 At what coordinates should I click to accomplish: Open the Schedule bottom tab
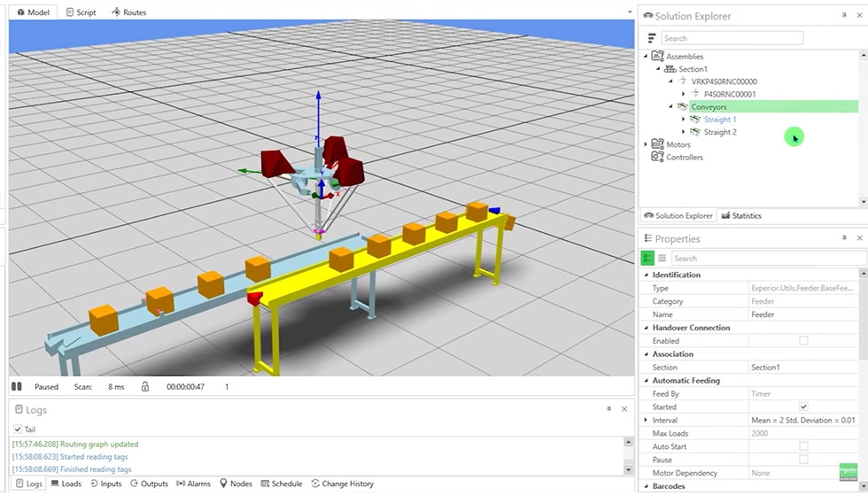pyautogui.click(x=282, y=484)
